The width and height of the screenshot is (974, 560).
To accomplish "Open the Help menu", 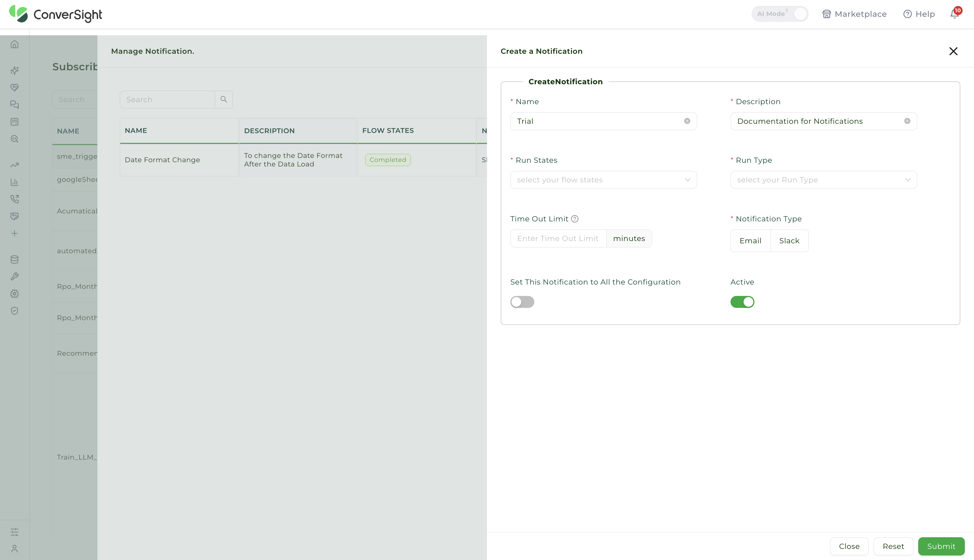I will tap(919, 14).
